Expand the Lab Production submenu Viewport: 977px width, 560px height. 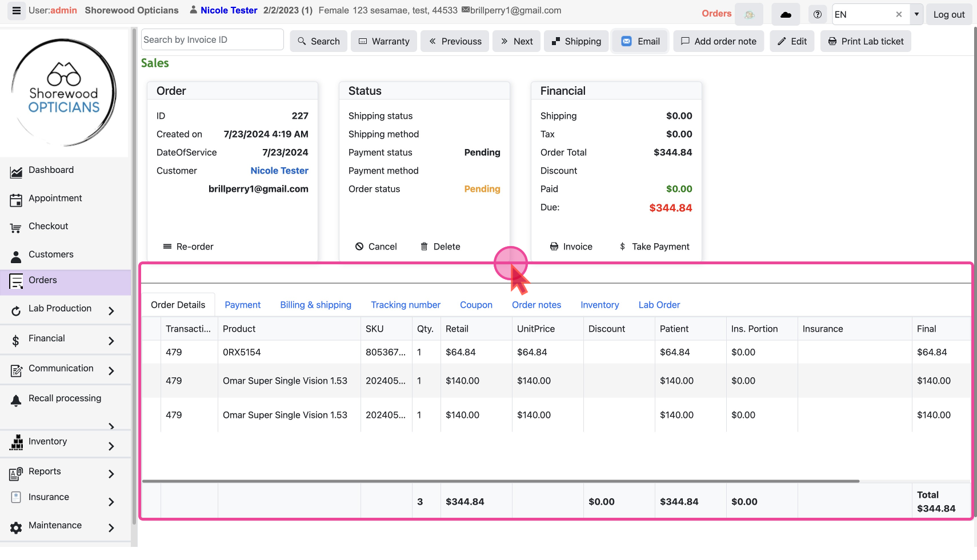pos(111,311)
